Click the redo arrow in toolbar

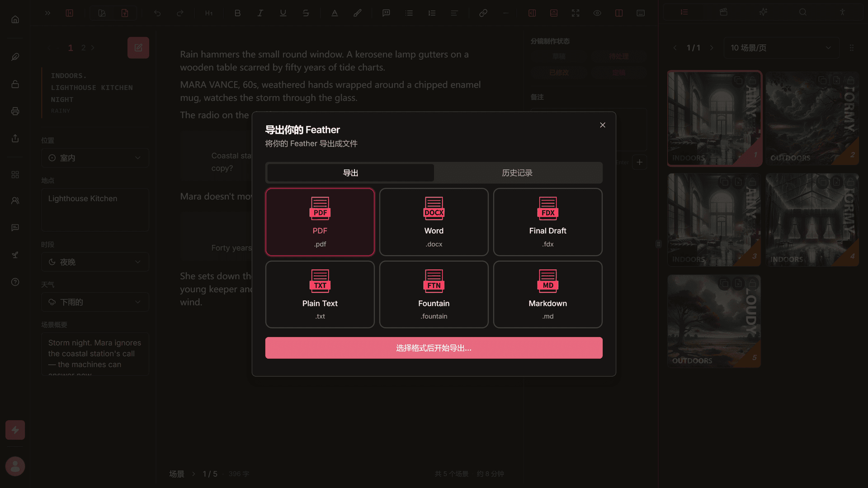coord(180,13)
